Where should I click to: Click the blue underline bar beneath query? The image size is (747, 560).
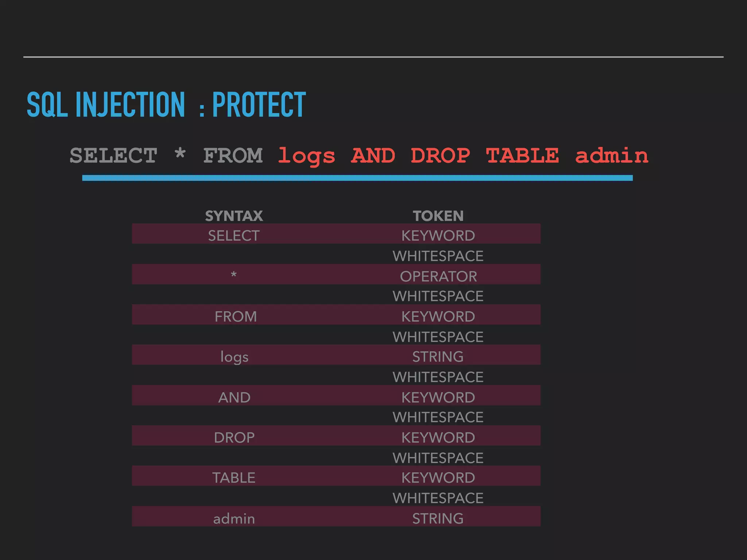357,178
